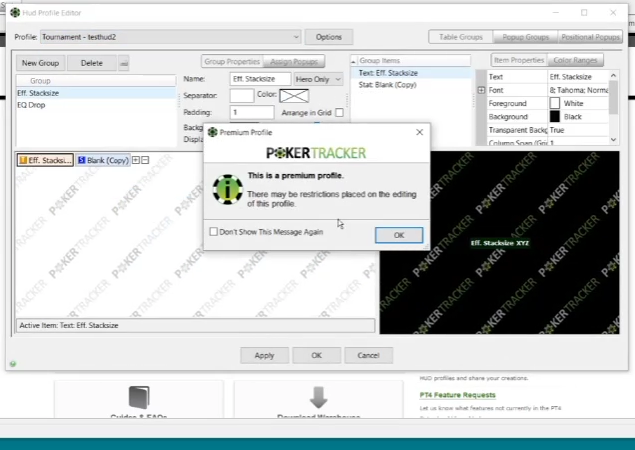Click the Delete group button
The width and height of the screenshot is (635, 450).
pyautogui.click(x=92, y=63)
